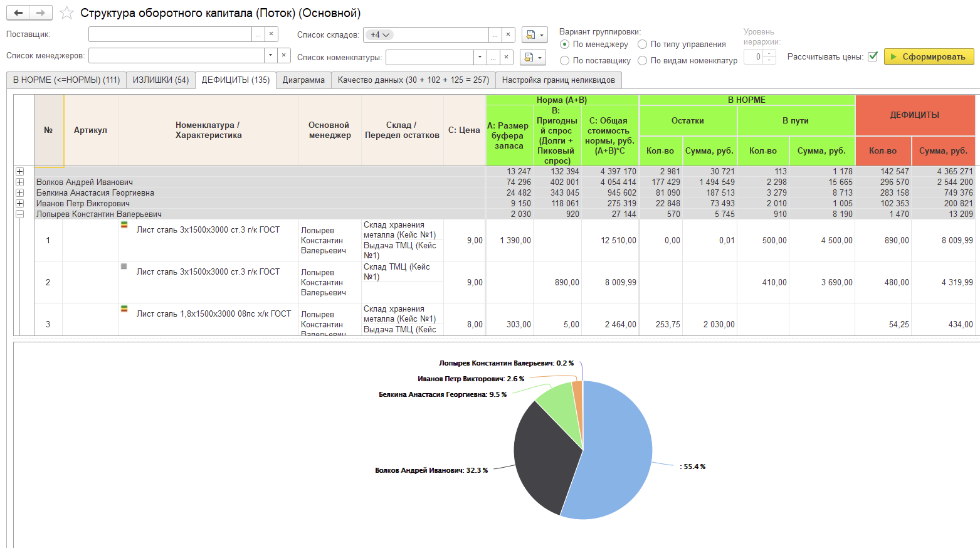Open the Настройка границ неликвидов tab
980x548 pixels.
(558, 80)
